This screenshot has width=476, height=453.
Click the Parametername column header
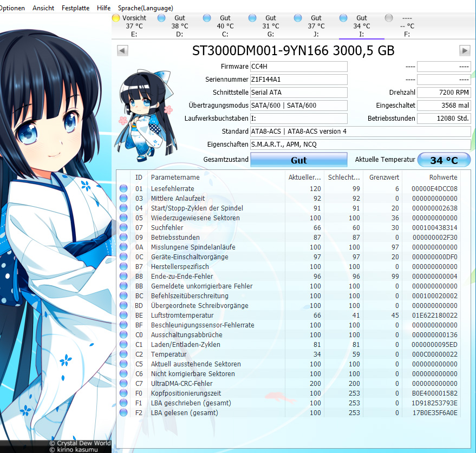[216, 178]
